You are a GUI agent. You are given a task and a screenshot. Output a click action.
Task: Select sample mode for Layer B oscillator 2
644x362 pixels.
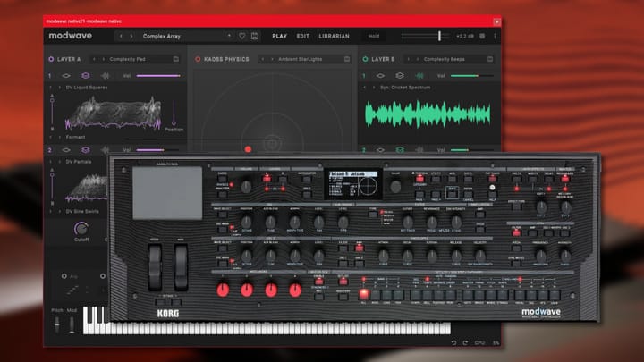coord(419,150)
